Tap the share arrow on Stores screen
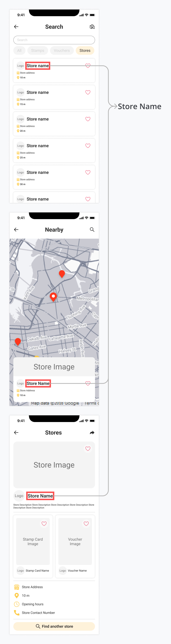The image size is (171, 644). (x=92, y=433)
